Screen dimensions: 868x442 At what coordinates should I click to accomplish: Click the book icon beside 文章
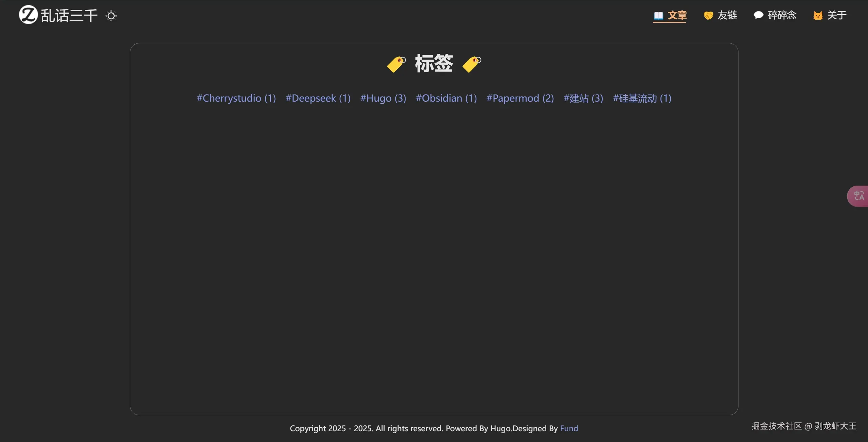[x=658, y=16]
